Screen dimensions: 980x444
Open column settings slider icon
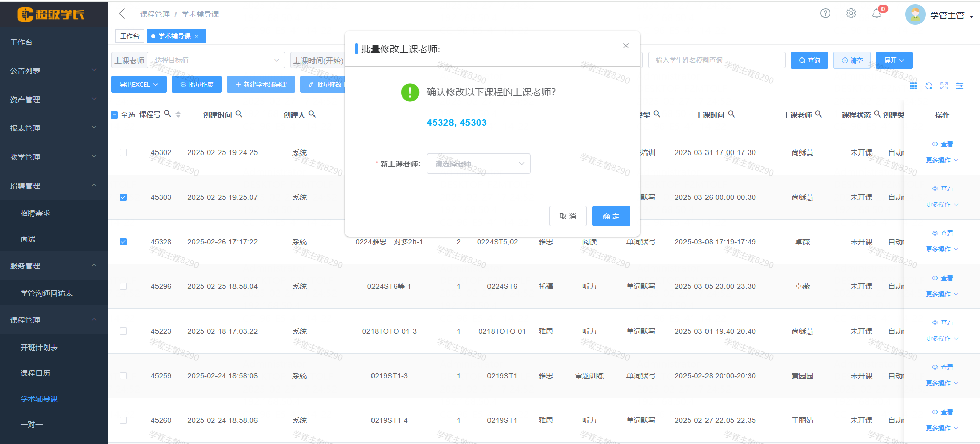[959, 86]
